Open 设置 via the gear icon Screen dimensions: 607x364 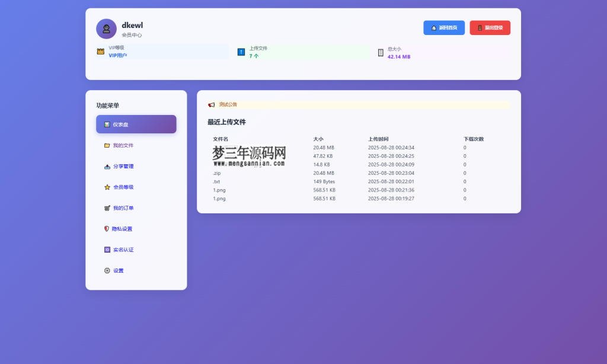[107, 270]
